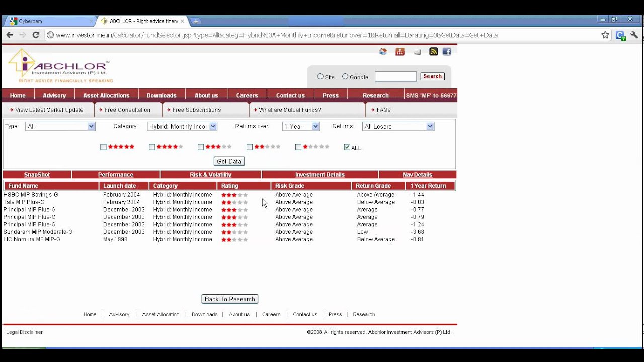The width and height of the screenshot is (644, 362).
Task: Open the Cyberoam extension icon with badge
Action: tap(621, 35)
